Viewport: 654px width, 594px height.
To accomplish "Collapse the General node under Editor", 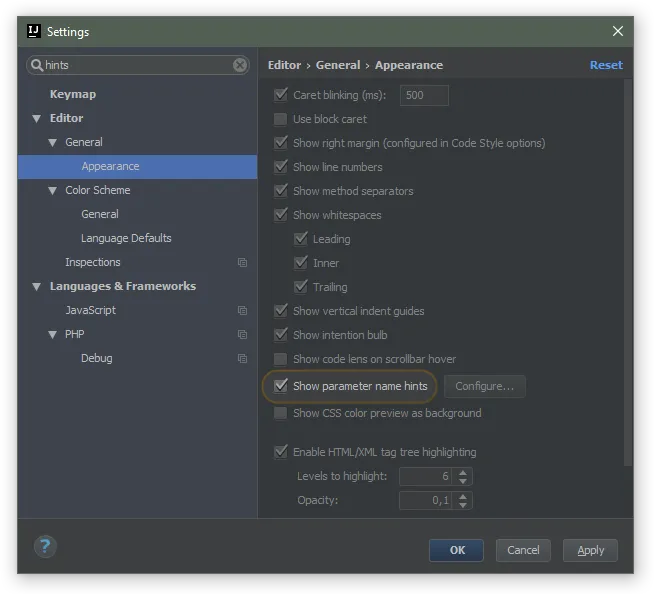I will [53, 143].
